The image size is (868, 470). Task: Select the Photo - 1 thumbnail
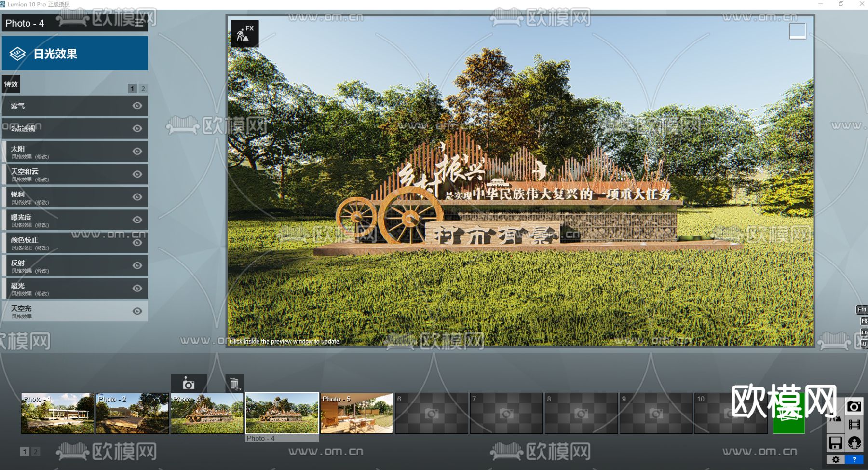pos(57,413)
